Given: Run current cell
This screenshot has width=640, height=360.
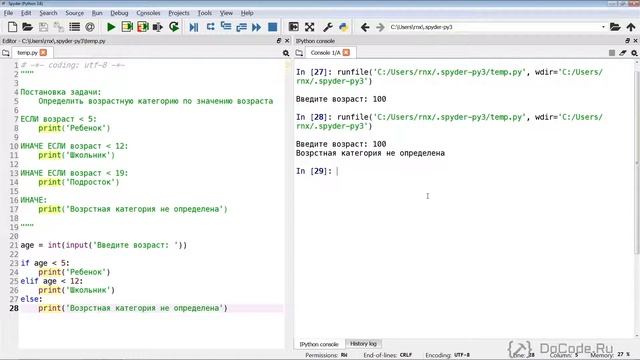Looking at the screenshot, I should (x=127, y=27).
